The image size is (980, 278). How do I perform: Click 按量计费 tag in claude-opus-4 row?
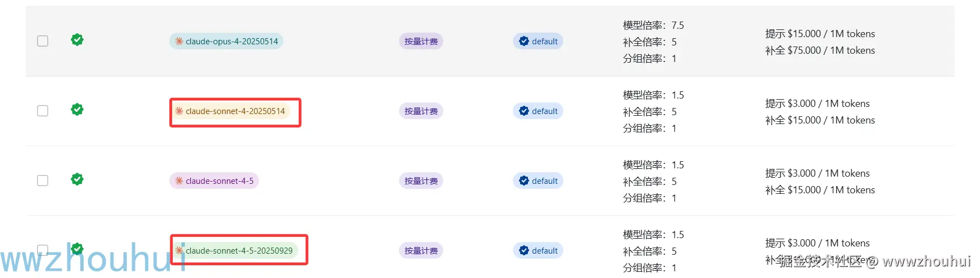pyautogui.click(x=421, y=42)
